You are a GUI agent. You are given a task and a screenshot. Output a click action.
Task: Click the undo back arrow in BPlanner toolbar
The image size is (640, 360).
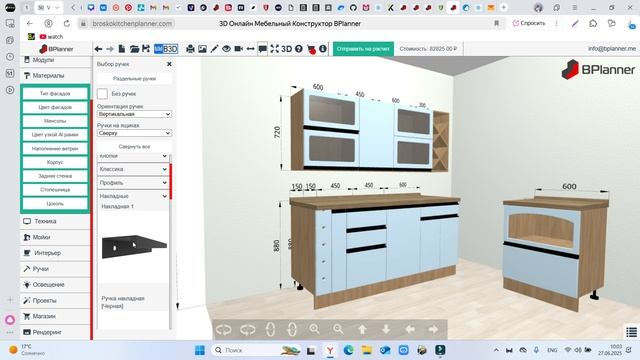tap(98, 49)
